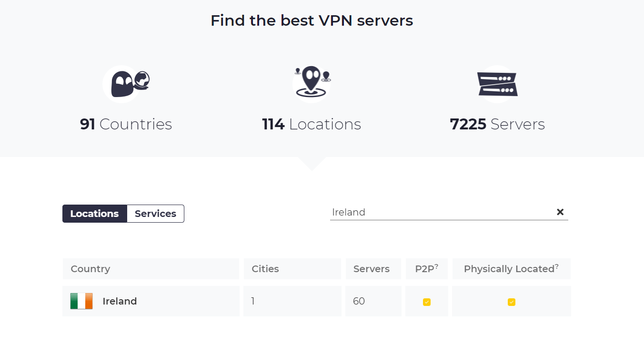
Task: Click the Cities column header
Action: [265, 269]
